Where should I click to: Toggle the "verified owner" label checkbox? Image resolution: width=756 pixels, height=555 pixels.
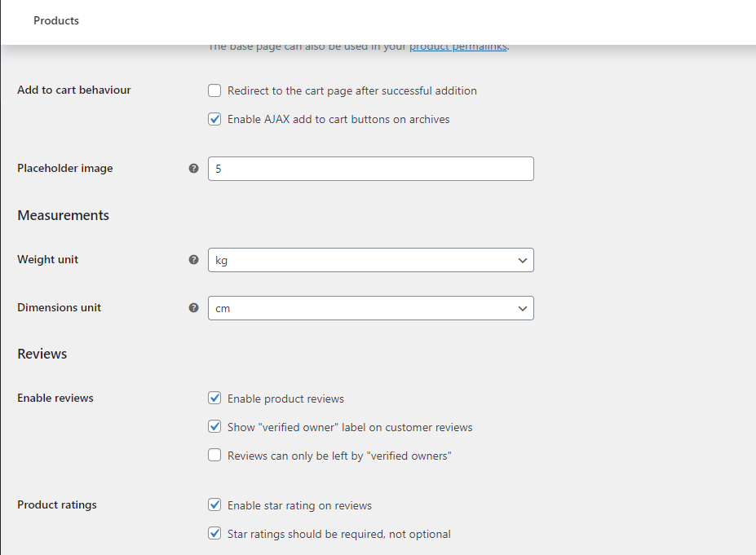pyautogui.click(x=214, y=427)
